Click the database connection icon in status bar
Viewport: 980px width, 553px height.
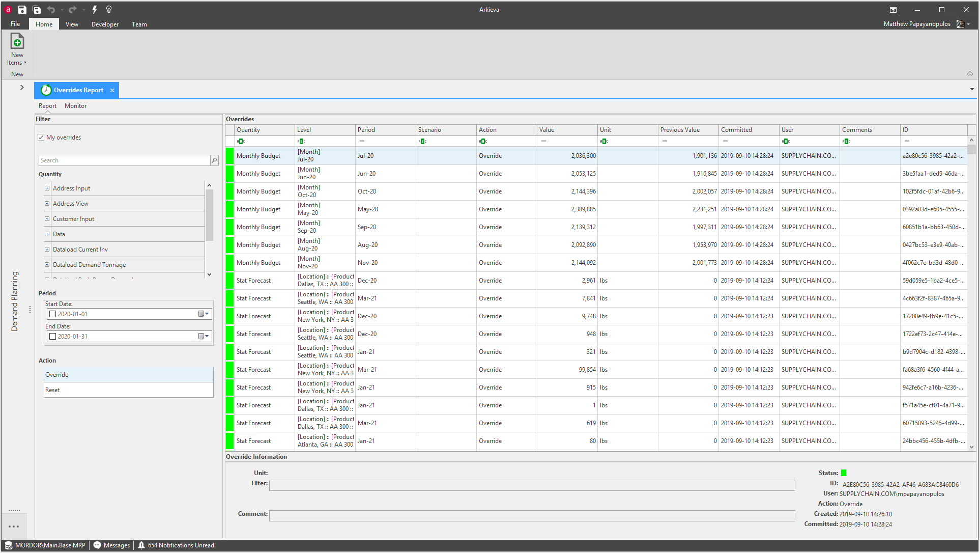click(9, 545)
